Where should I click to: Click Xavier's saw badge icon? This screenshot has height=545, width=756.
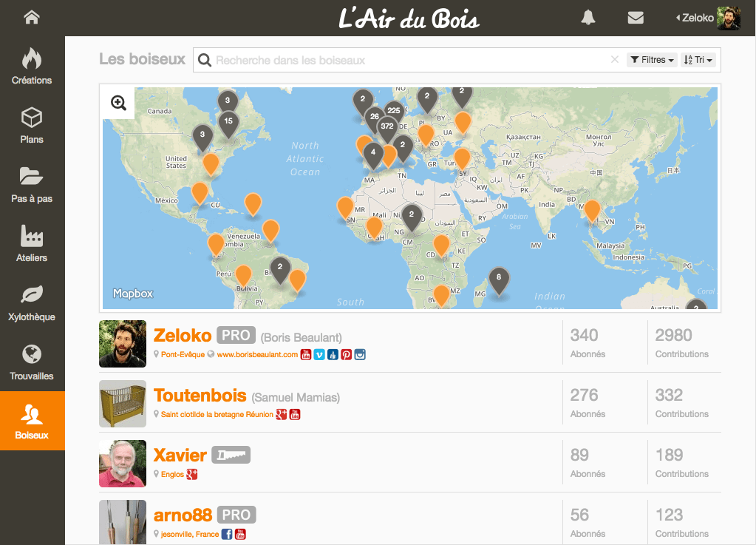(x=231, y=455)
